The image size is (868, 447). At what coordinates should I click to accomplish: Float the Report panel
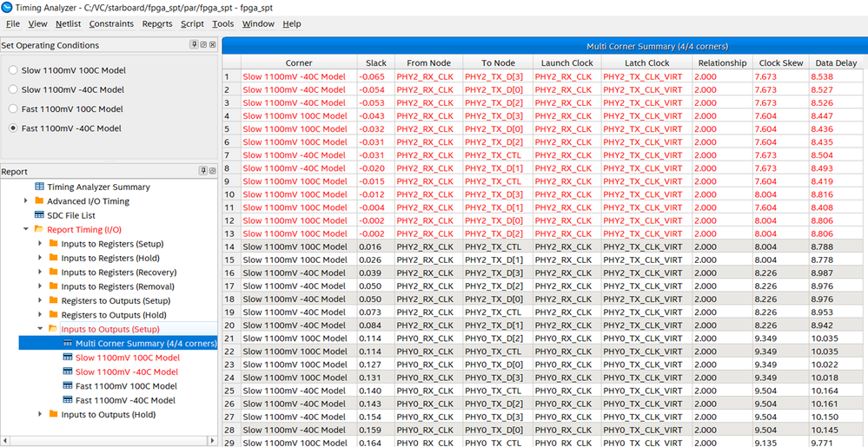[212, 172]
